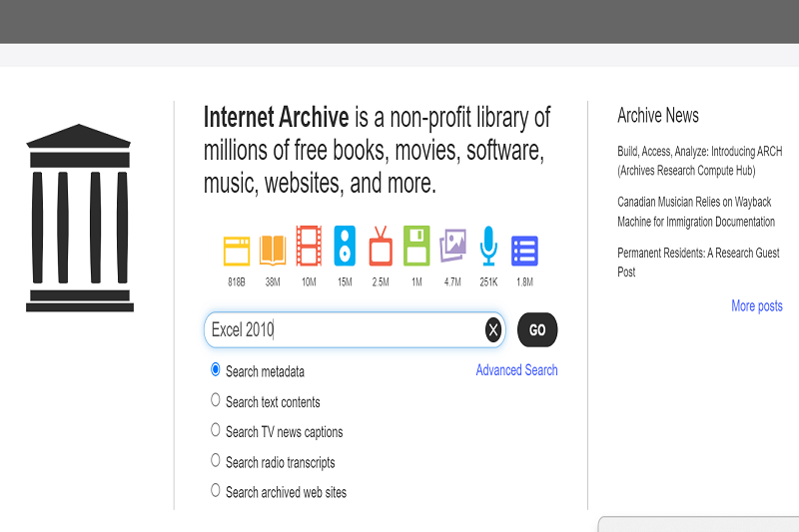This screenshot has height=532, width=799.
Task: Open the Web (Wayback) media icon
Action: (237, 251)
